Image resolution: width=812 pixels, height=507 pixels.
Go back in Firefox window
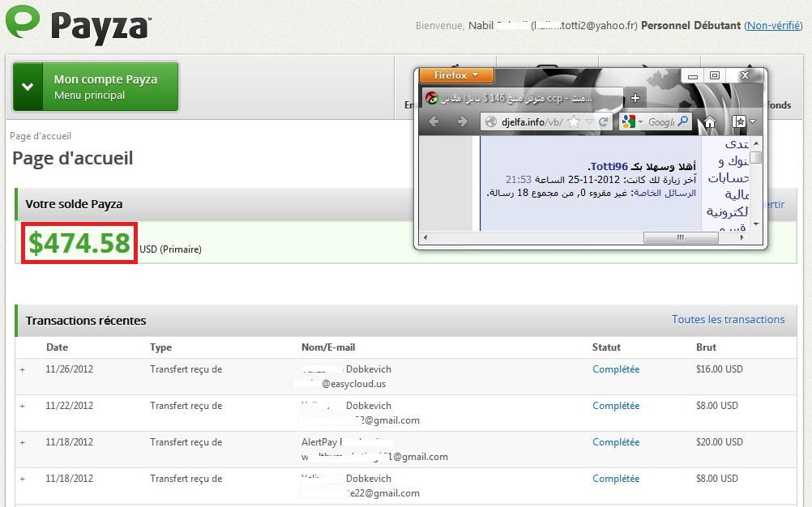click(434, 121)
